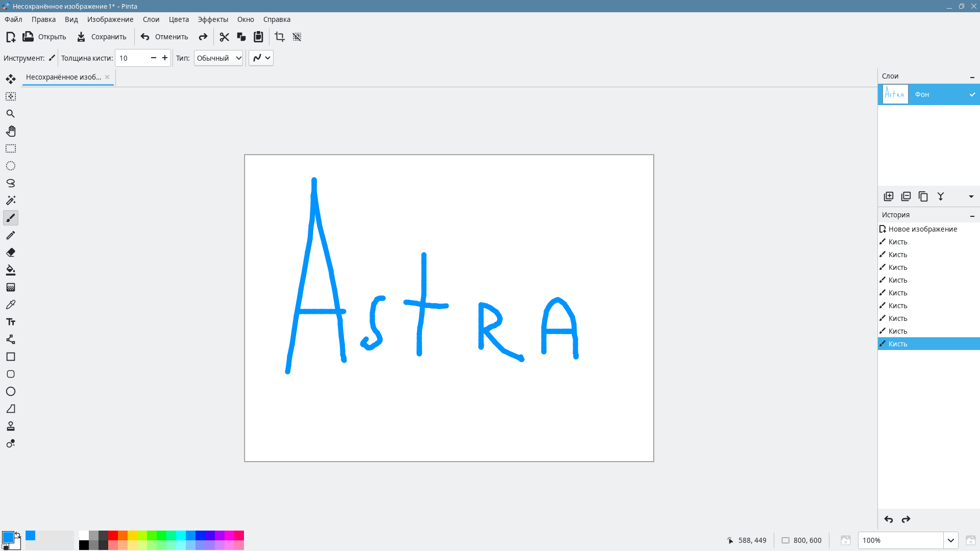Select the Rectangle shape tool
Viewport: 980px width, 551px height.
tap(11, 357)
